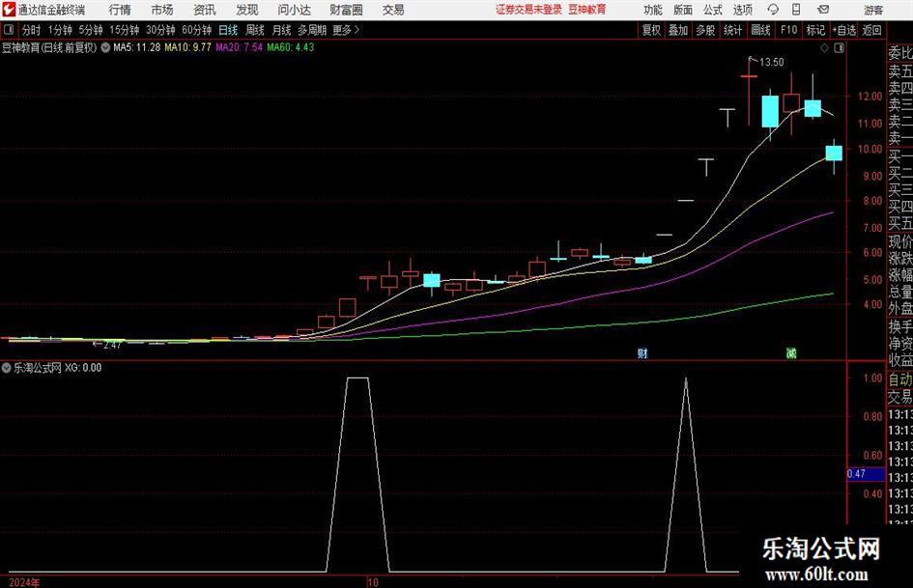913x588 pixels.
Task: Click the diamond icon above the chart
Action: 824,48
